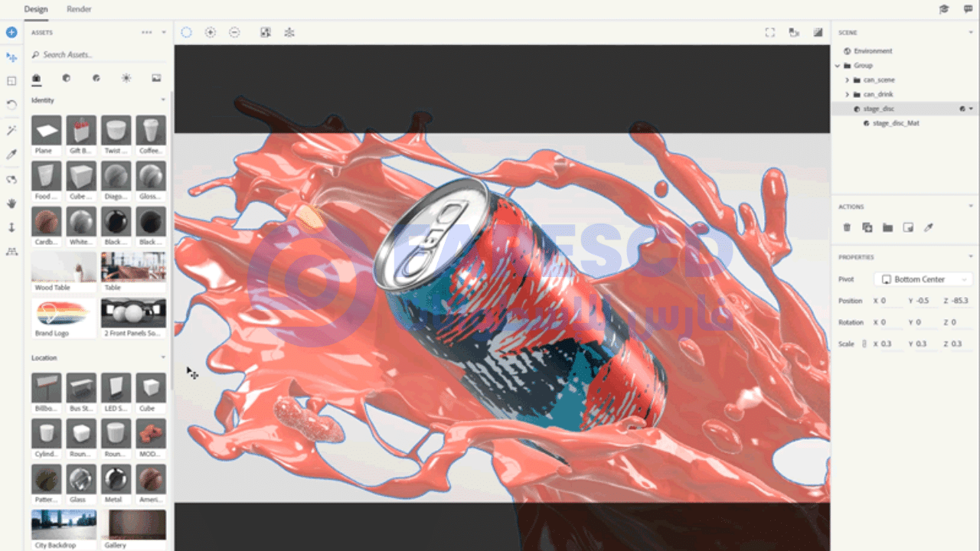Switch to the Design tab
This screenshot has width=980, height=551.
click(x=36, y=9)
